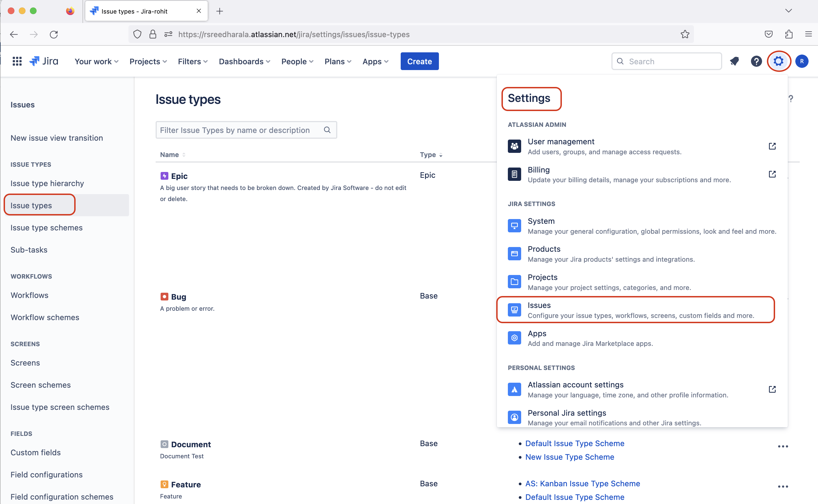Click the Jira logo to go home
Viewport: 818px width, 504px height.
click(x=44, y=61)
